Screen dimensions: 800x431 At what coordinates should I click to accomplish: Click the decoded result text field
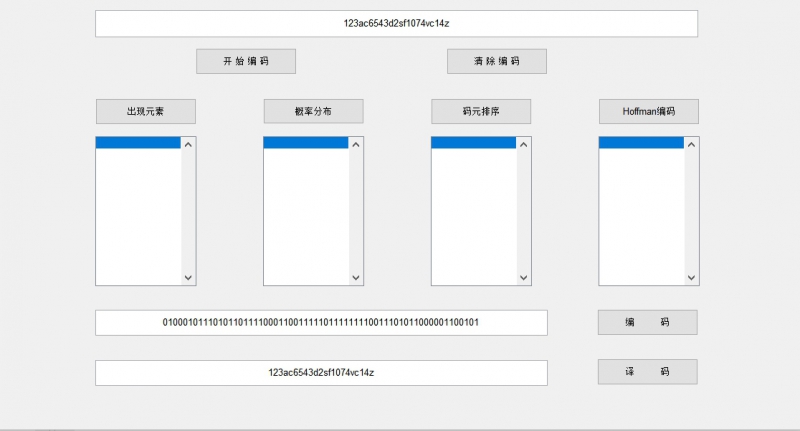point(321,372)
